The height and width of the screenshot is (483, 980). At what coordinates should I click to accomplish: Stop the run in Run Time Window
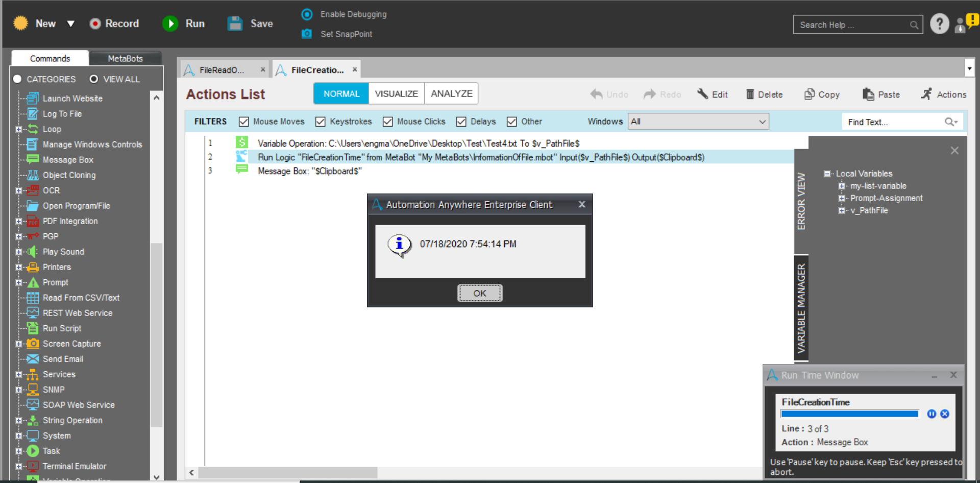(945, 414)
